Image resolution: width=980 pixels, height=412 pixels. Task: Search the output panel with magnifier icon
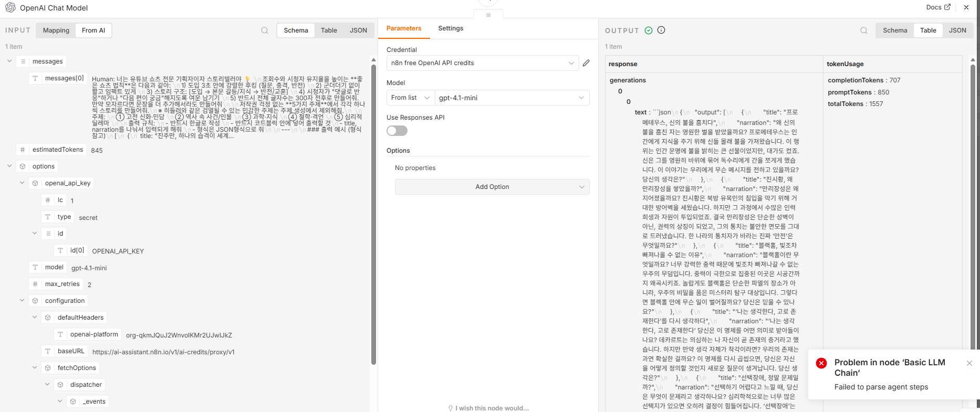pyautogui.click(x=864, y=30)
